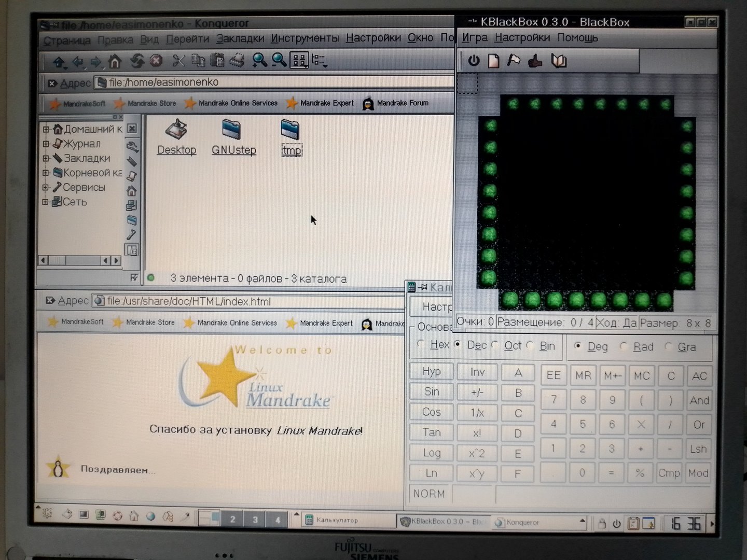The height and width of the screenshot is (560, 747).
Task: Open the Настройки menu in KBlackBox
Action: pos(522,37)
